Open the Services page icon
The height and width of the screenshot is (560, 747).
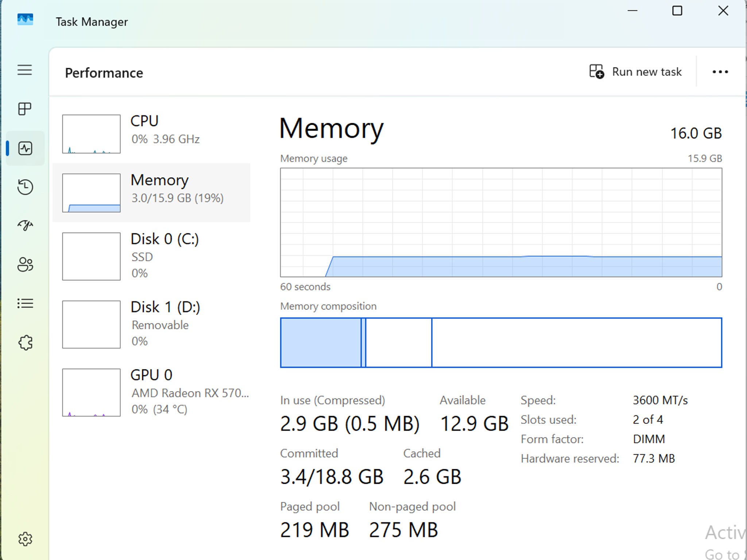click(25, 343)
